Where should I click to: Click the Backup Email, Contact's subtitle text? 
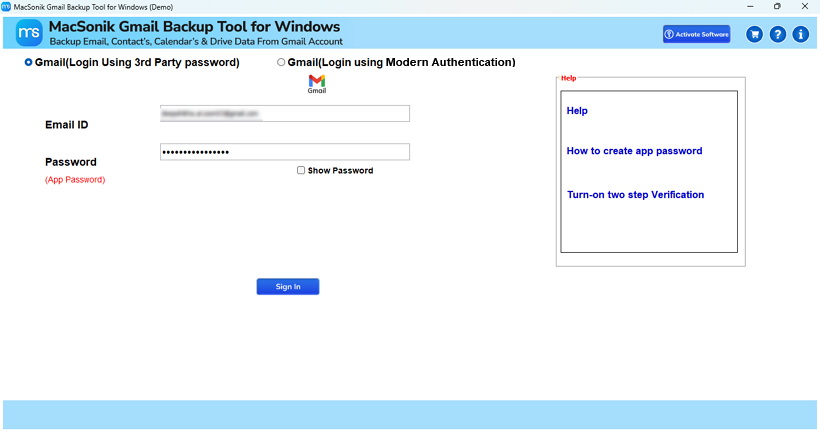pos(196,41)
